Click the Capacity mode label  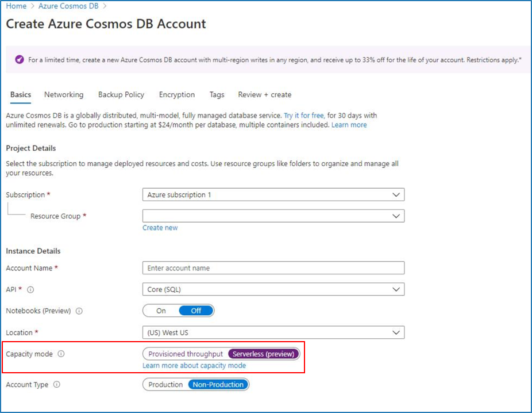click(29, 354)
